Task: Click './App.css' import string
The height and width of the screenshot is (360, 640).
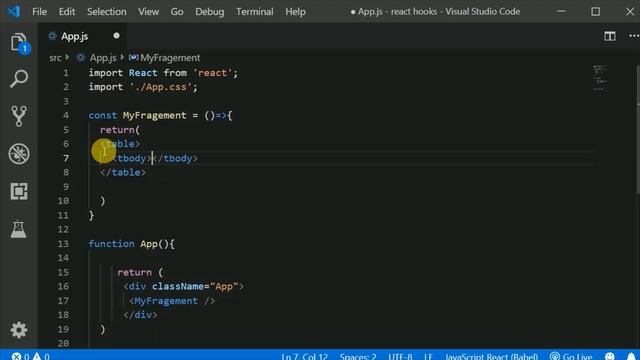Action: click(160, 87)
